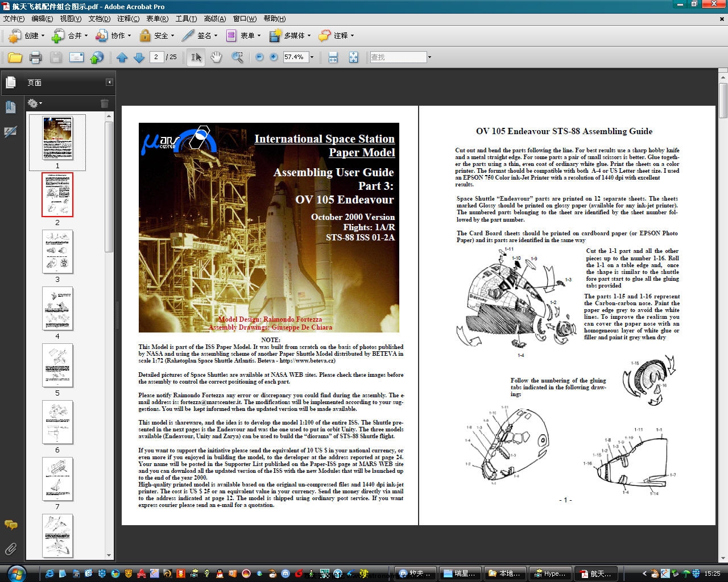Click the delete pages trash icon
The width and height of the screenshot is (728, 582).
pos(104,103)
